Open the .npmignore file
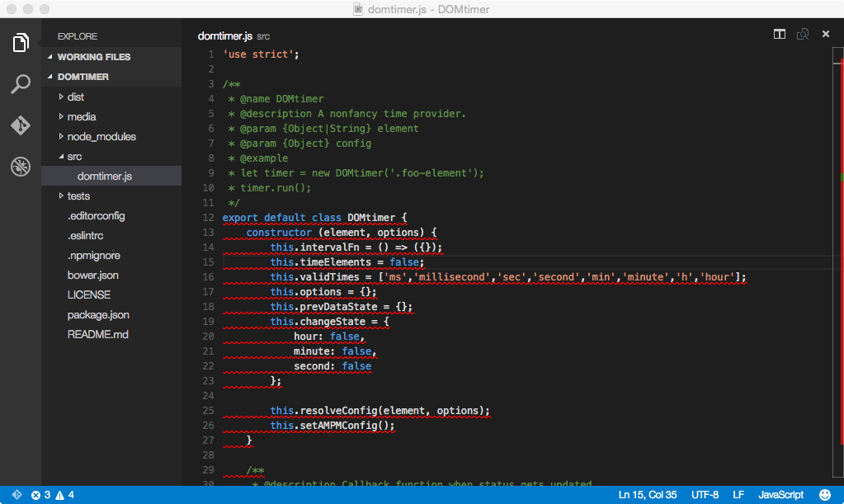The width and height of the screenshot is (844, 504). pos(111,256)
